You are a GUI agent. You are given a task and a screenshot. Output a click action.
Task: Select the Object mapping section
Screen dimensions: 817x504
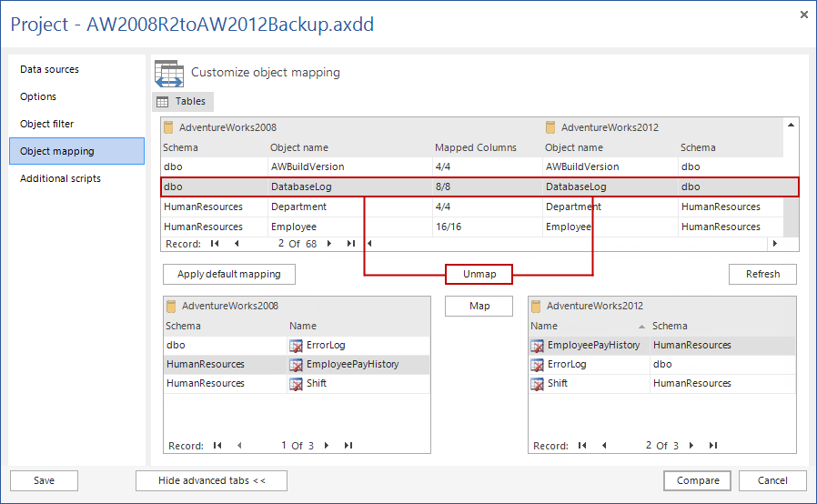click(76, 151)
